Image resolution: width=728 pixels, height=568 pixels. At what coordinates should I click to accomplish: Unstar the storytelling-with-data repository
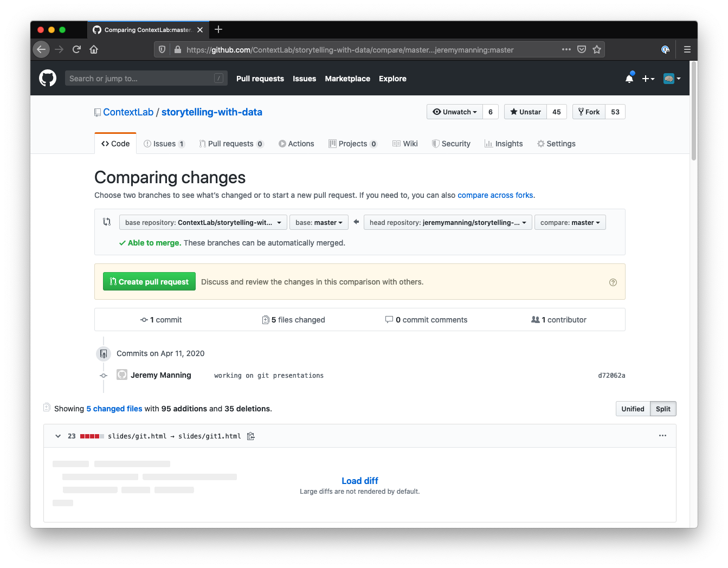[525, 112]
